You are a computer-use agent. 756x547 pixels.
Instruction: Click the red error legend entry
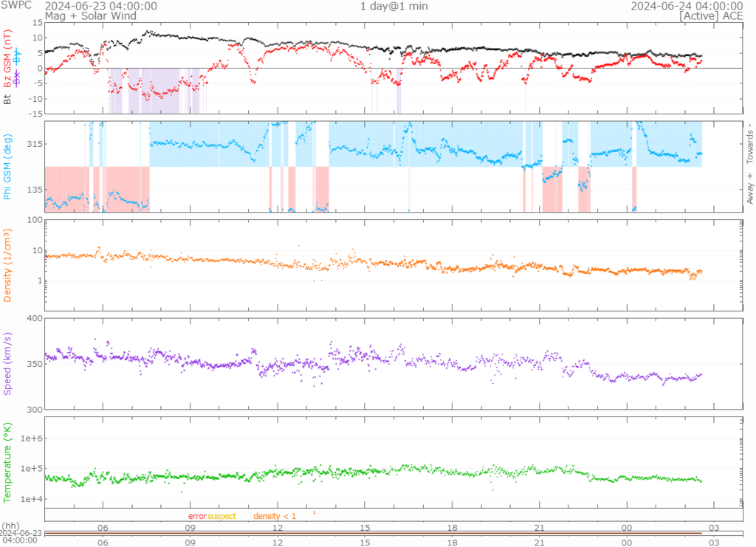(x=197, y=515)
